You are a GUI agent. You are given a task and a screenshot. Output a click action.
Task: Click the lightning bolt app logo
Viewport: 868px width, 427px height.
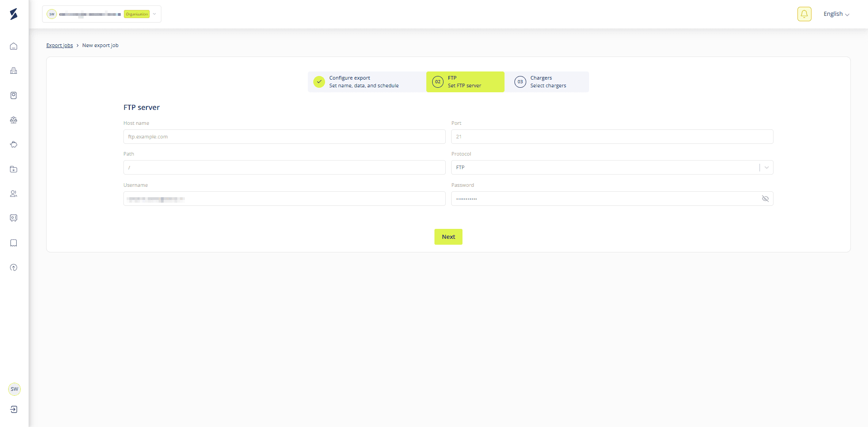tap(14, 14)
